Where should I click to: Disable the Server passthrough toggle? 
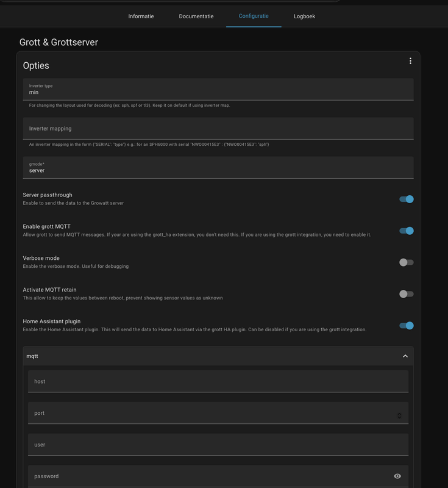coord(405,198)
